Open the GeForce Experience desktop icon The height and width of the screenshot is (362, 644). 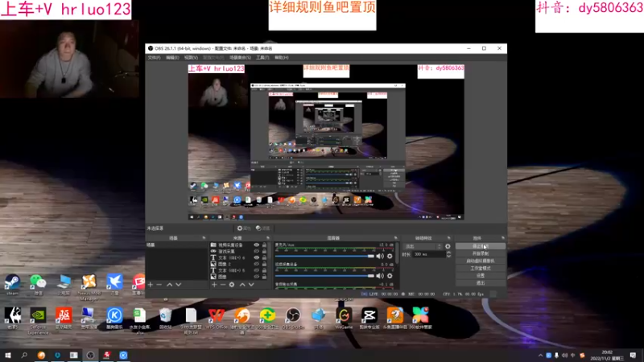click(38, 320)
